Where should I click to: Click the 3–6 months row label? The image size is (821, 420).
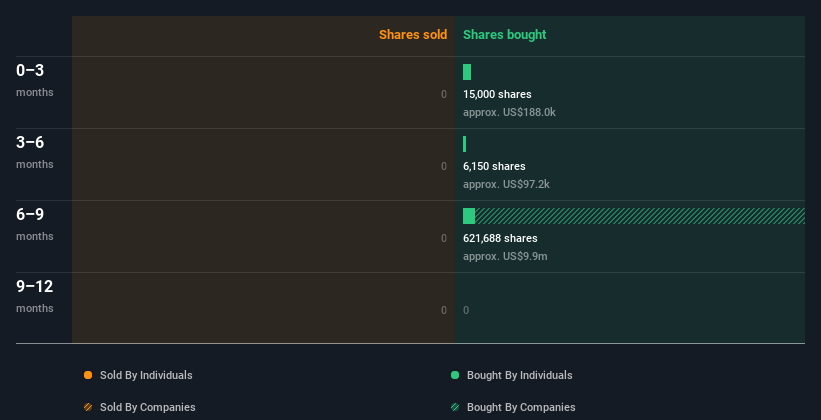point(35,152)
